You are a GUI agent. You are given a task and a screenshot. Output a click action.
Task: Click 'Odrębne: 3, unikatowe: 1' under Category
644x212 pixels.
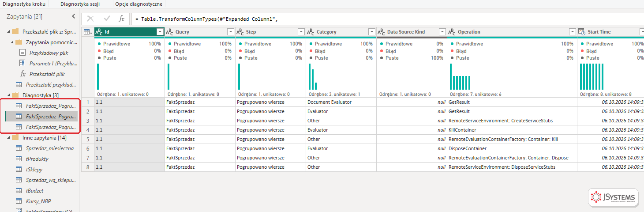tap(334, 94)
